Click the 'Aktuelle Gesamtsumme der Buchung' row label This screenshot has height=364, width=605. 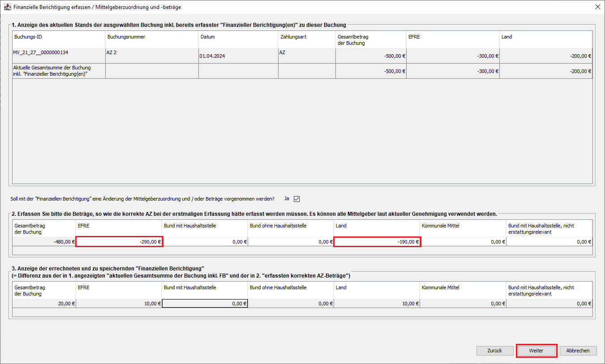59,71
